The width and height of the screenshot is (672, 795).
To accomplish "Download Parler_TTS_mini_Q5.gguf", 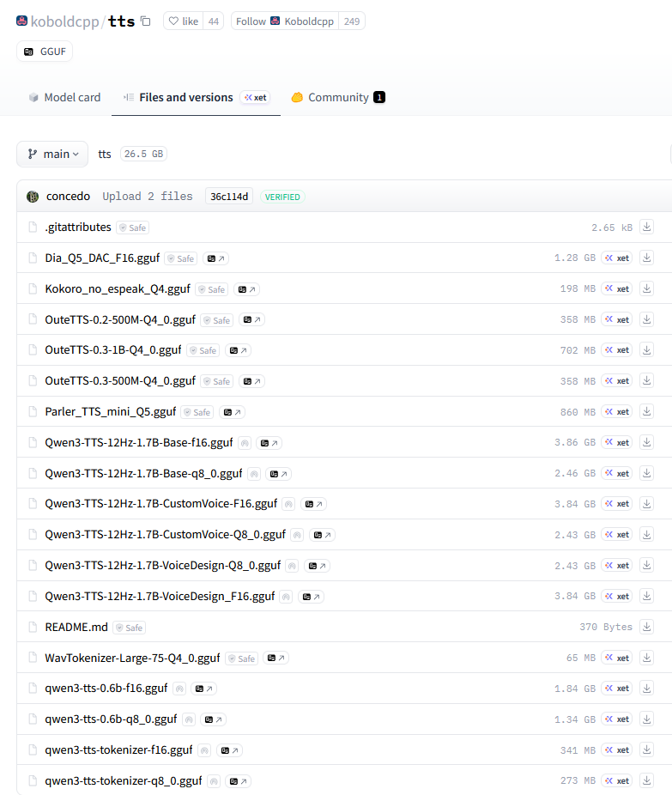I will pyautogui.click(x=646, y=412).
